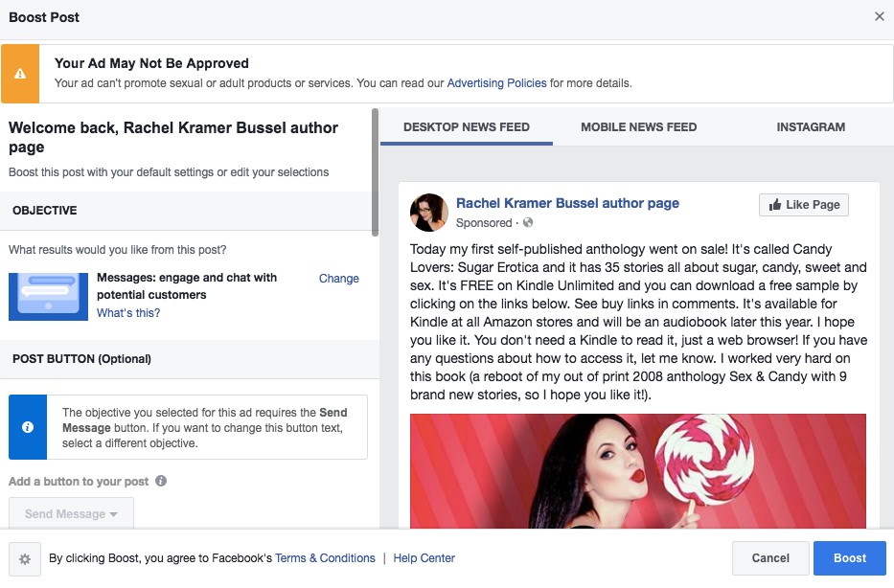Open Facebook Terms & Conditions link

click(x=325, y=558)
